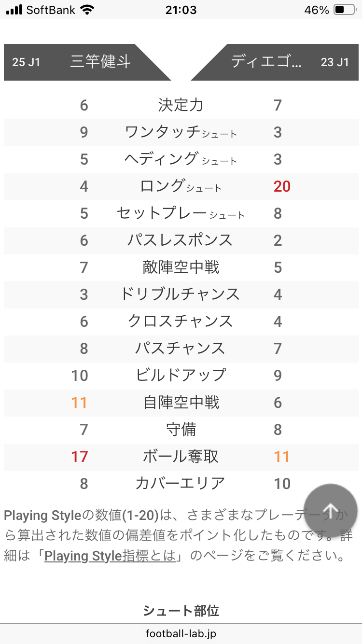The image size is (362, 644).
Task: Tap the red 20 ロングシュート value
Action: [x=282, y=186]
